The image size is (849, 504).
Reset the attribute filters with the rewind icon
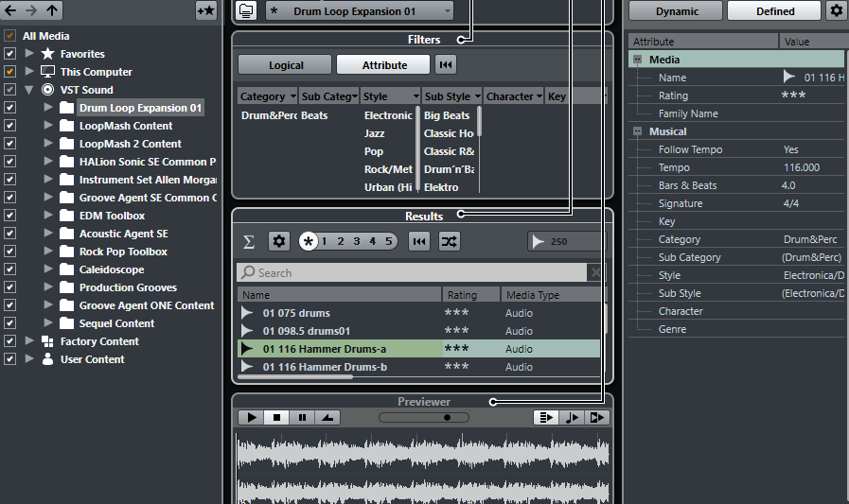click(445, 65)
